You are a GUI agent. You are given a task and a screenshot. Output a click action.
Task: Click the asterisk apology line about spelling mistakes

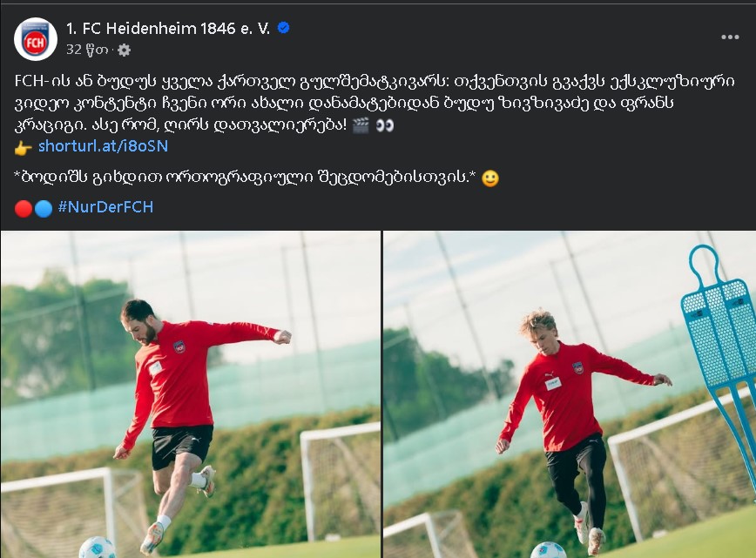point(245,178)
